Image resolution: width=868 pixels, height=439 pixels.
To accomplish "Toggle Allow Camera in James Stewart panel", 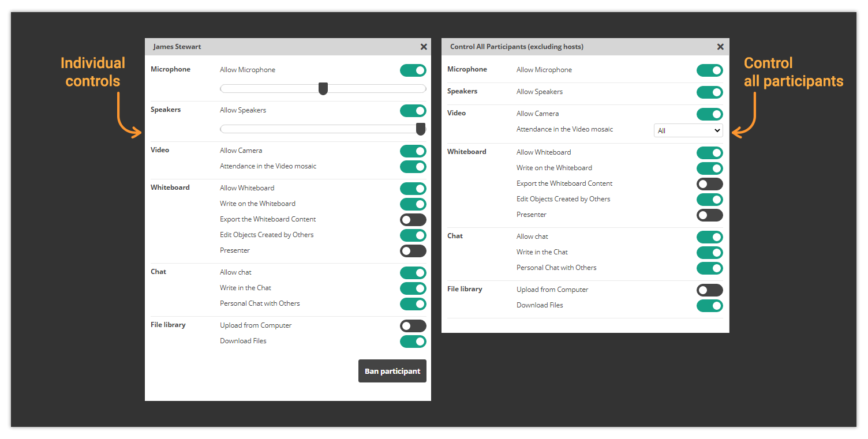I will (413, 151).
